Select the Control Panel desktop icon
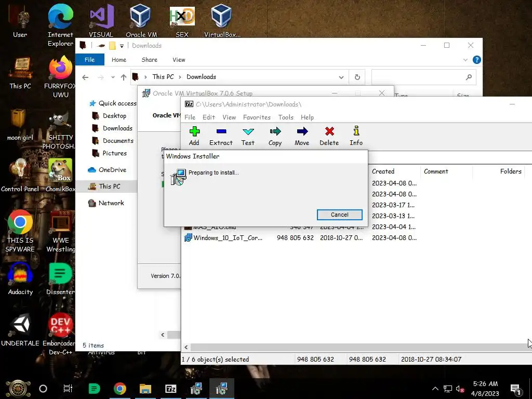Screen dimensions: 532x399 [x=20, y=176]
